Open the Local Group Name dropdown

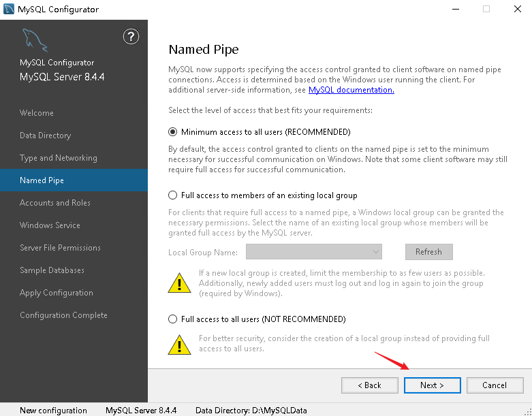coord(314,252)
